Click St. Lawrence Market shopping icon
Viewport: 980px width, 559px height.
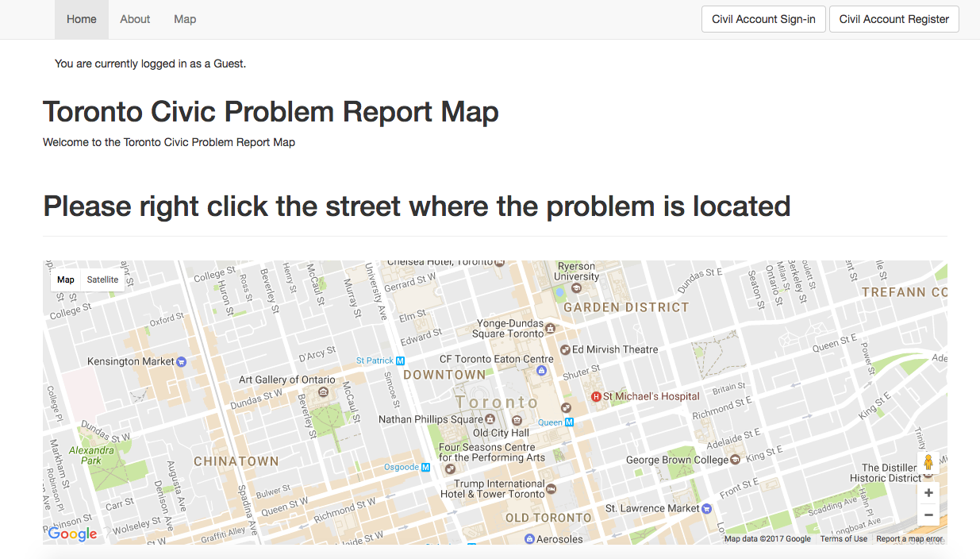707,508
